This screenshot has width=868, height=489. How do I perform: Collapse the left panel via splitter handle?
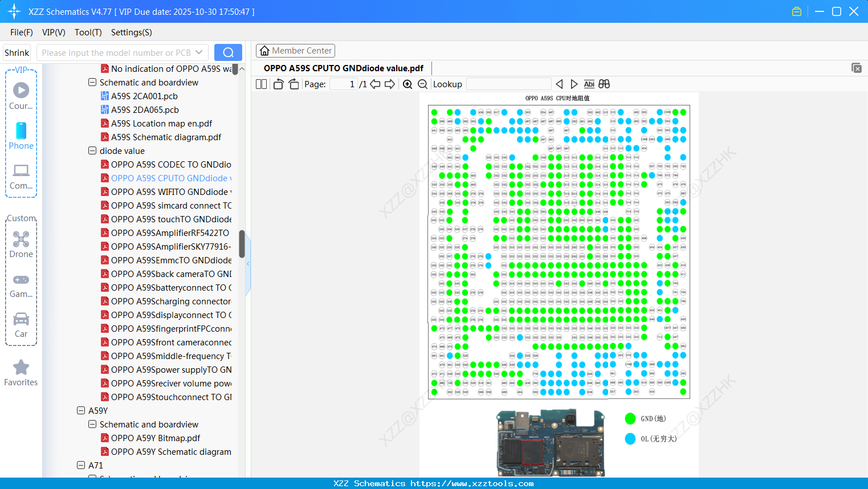pyautogui.click(x=248, y=263)
